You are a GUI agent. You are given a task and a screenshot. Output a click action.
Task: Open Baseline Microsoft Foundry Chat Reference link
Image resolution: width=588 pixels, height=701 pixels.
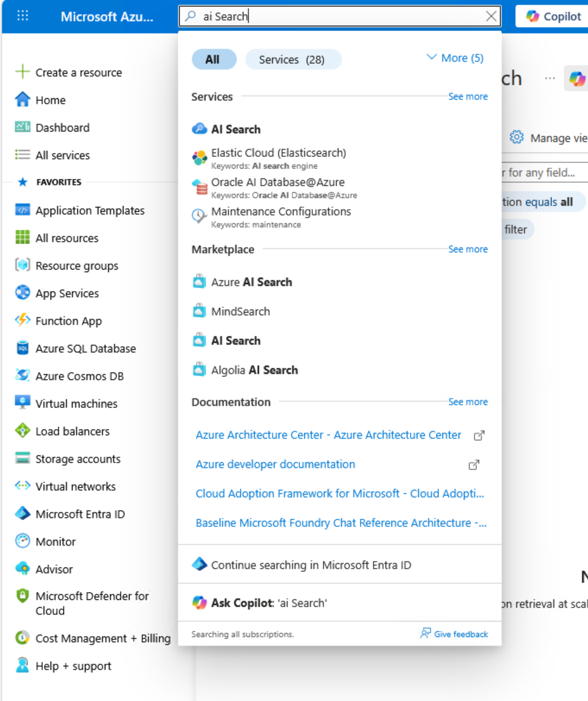pyautogui.click(x=341, y=523)
